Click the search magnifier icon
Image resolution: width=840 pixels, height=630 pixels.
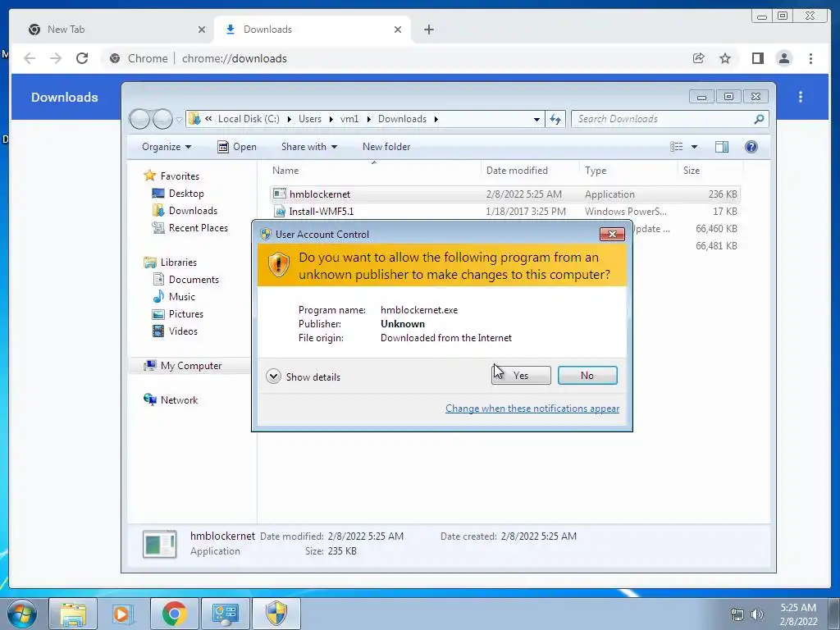coord(759,119)
